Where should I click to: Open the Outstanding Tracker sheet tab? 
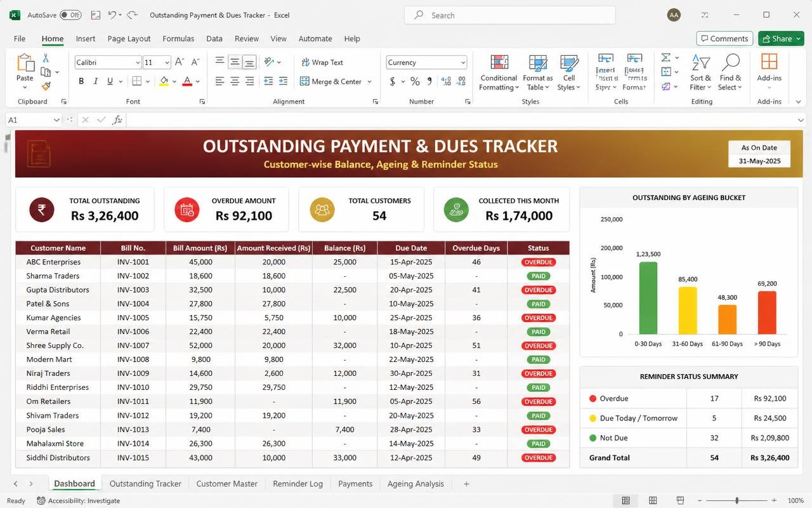point(145,483)
